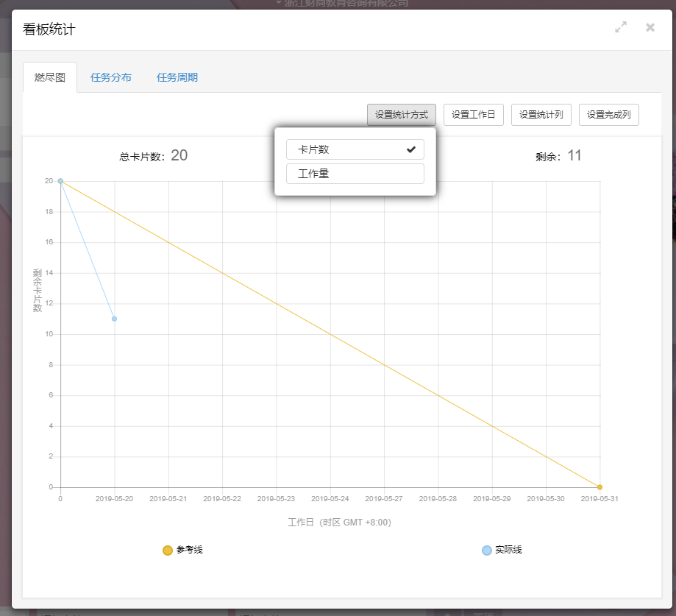Click the 2019-05-24 axis label
This screenshot has height=616, width=676.
pyautogui.click(x=330, y=499)
